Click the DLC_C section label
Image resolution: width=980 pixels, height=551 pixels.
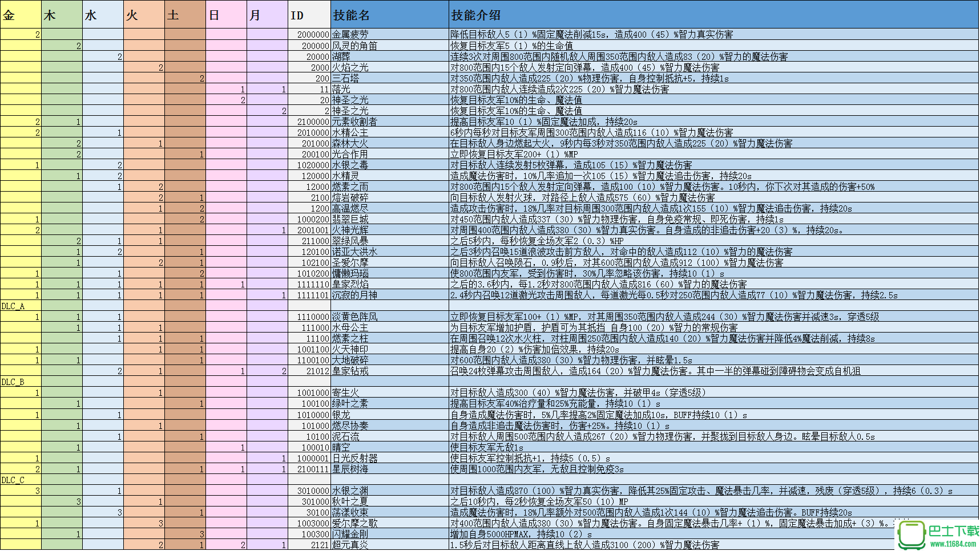(21, 480)
